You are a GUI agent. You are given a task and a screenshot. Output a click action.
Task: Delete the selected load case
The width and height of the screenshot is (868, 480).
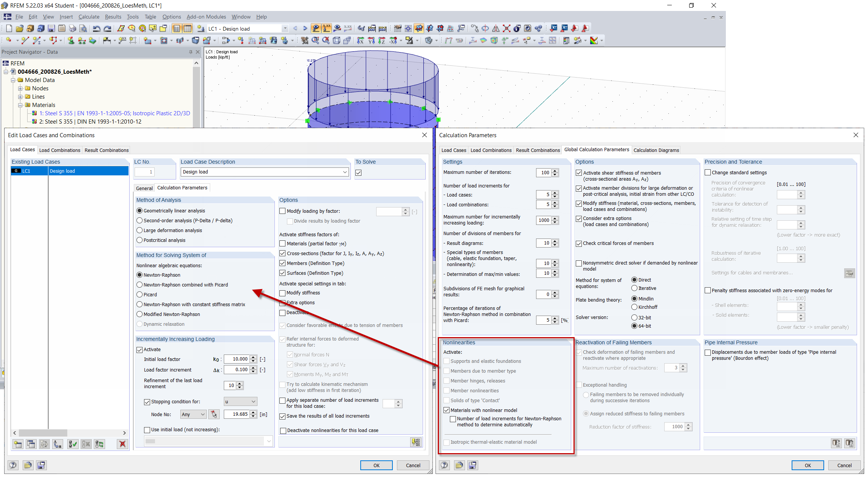click(x=122, y=444)
